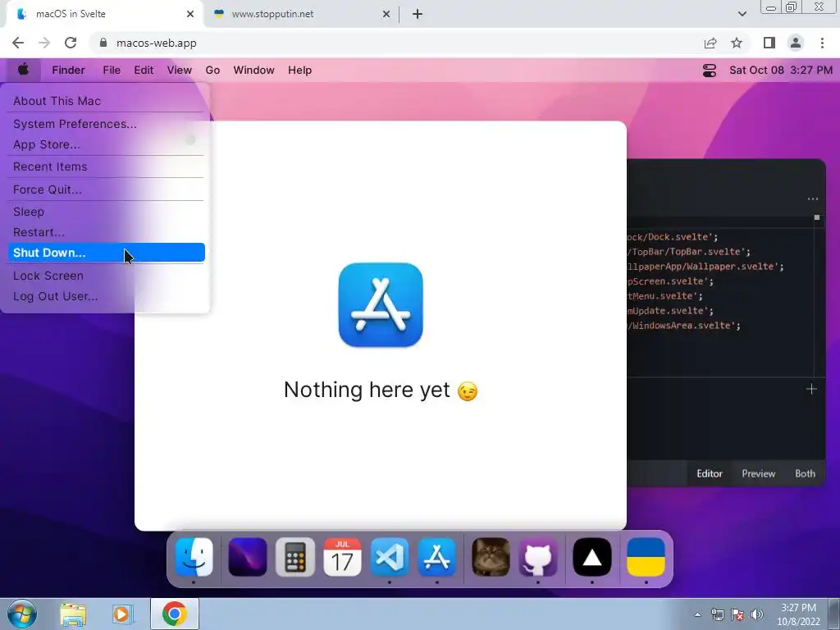
Task: Click the 'WindowsArea.svelte' code line
Action: (684, 325)
